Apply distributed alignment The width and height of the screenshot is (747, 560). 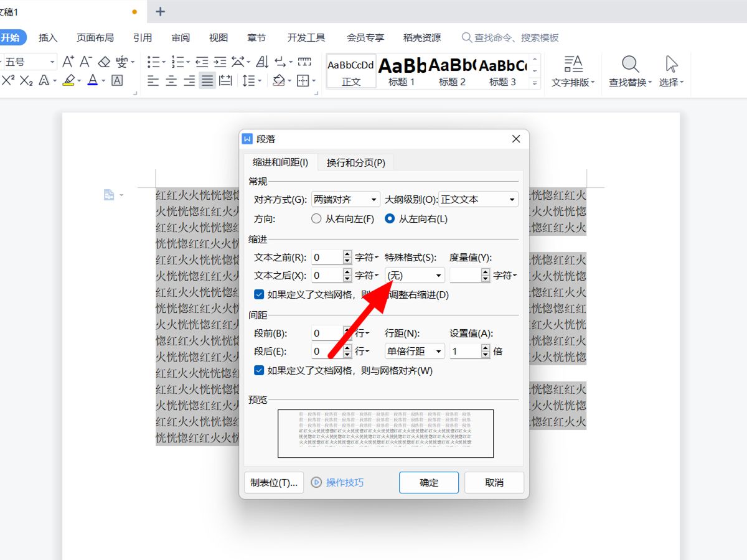pos(225,80)
